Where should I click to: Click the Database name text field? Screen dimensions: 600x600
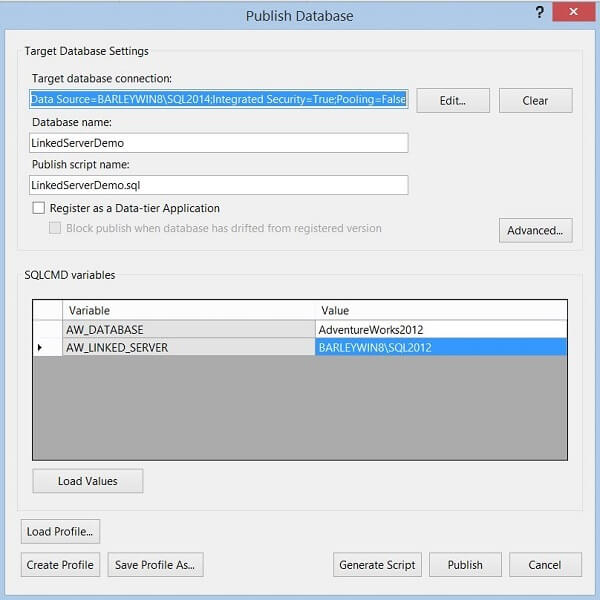tap(219, 143)
